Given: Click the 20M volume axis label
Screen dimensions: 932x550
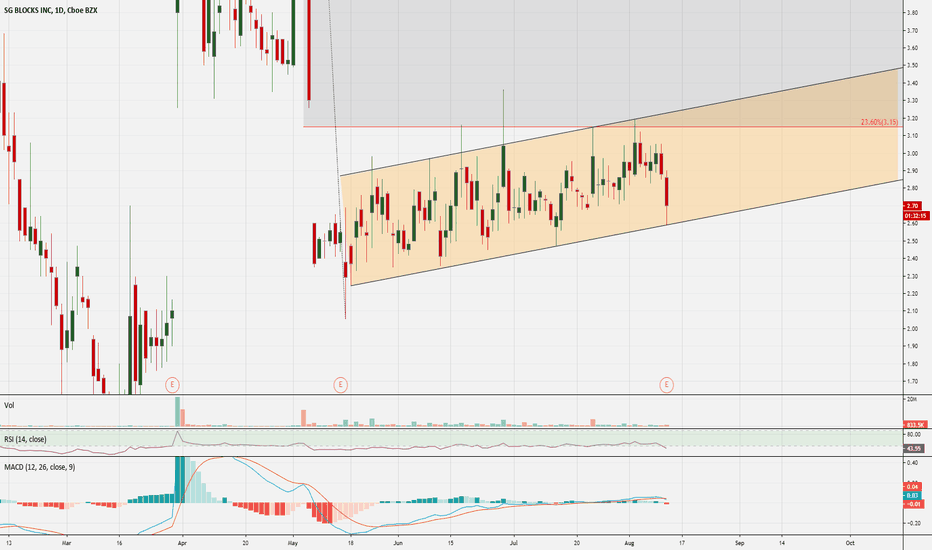Looking at the screenshot, I should (912, 399).
